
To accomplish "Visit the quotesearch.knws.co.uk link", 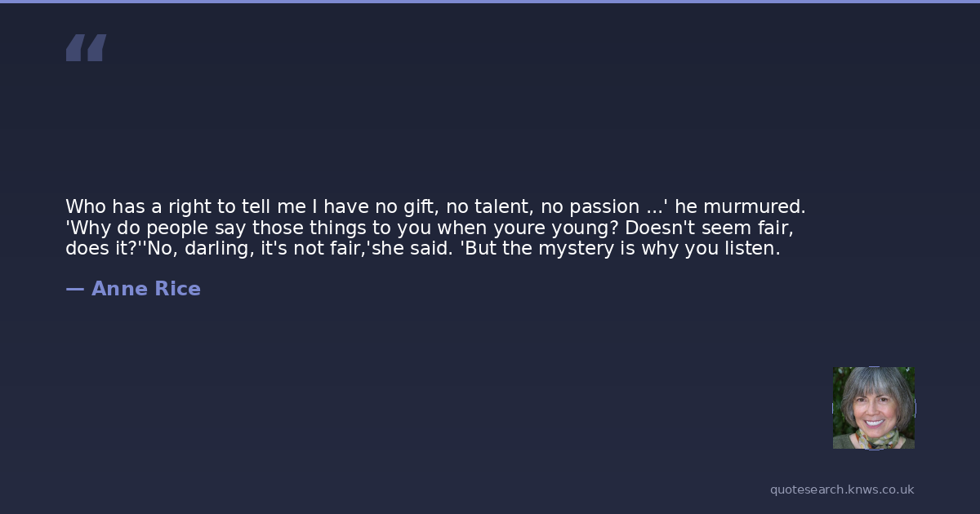I will (x=841, y=490).
